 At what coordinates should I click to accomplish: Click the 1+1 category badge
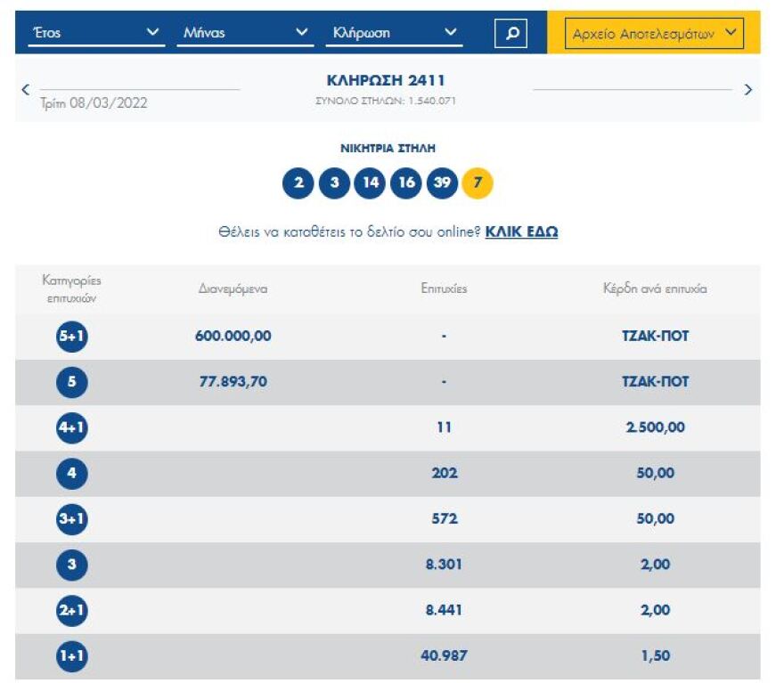click(72, 656)
